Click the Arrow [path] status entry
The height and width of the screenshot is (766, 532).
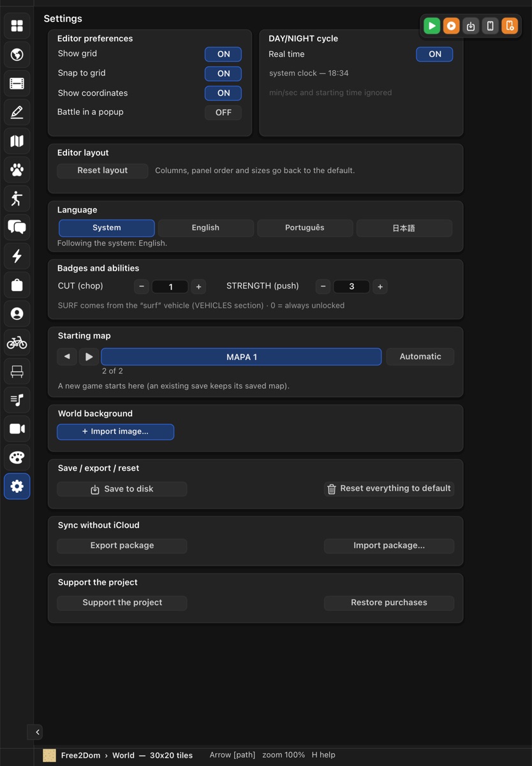click(232, 755)
